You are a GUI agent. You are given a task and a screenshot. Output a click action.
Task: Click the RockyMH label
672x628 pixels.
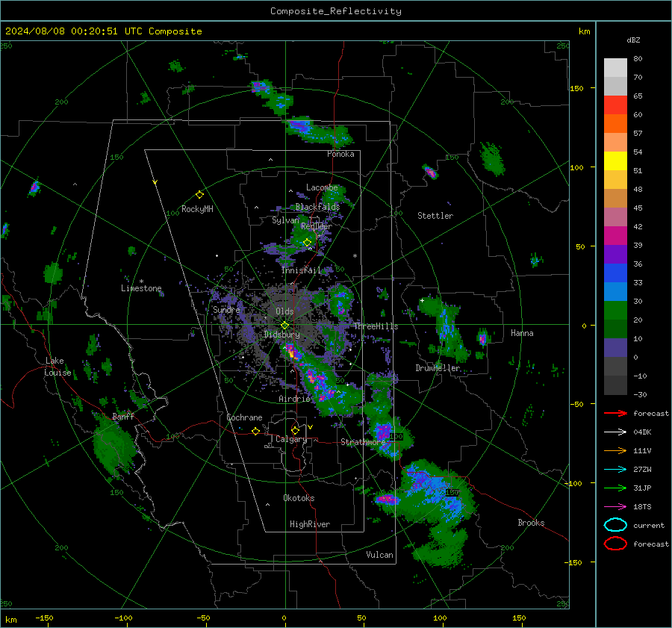(x=197, y=209)
